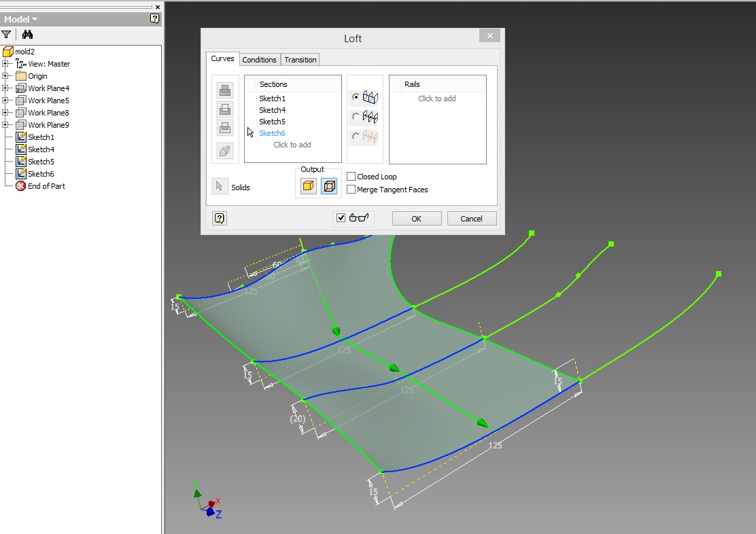Select the center rails radio button

pos(356,116)
